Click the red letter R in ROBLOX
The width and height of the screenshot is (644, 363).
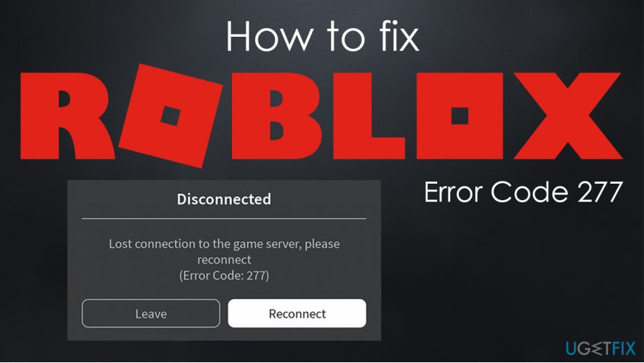(x=66, y=116)
